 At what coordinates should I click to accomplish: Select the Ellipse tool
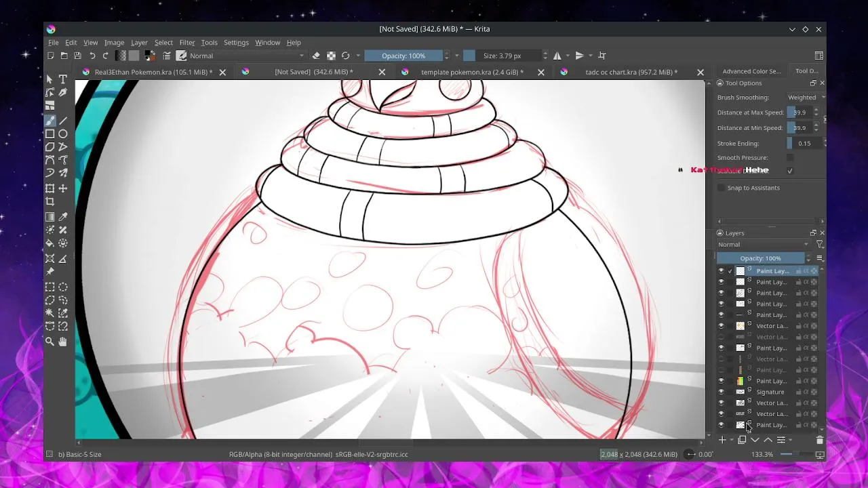(63, 134)
